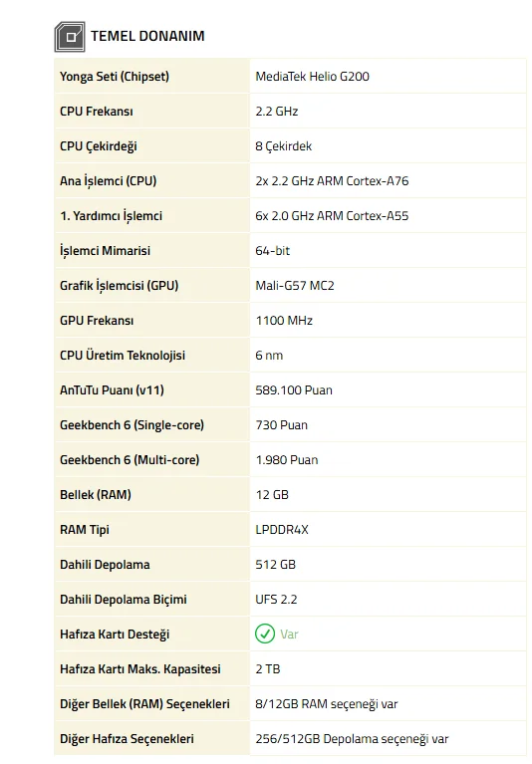This screenshot has width=532, height=764.
Task: Click the 589.100 Puan AnTuTu score
Action: tap(294, 390)
